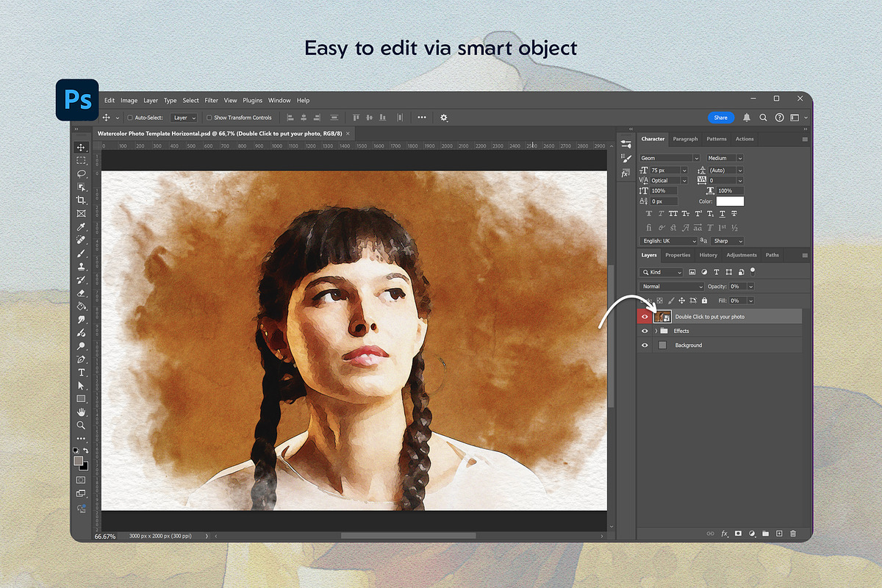Create a new layer with plus icon
Image resolution: width=882 pixels, height=588 pixels.
point(779,534)
